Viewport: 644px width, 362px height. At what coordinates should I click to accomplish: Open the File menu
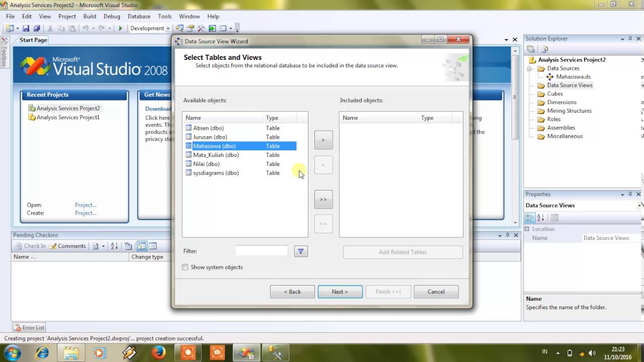10,17
